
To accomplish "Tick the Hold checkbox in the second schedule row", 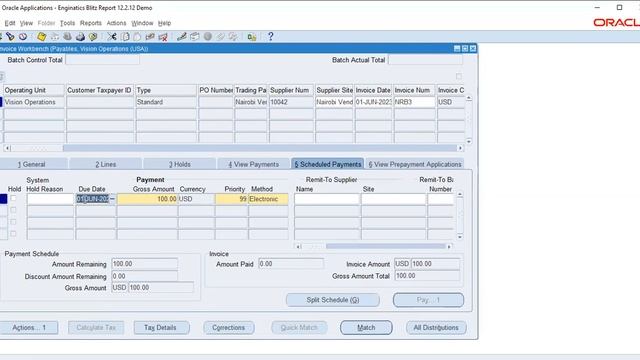I will [13, 210].
